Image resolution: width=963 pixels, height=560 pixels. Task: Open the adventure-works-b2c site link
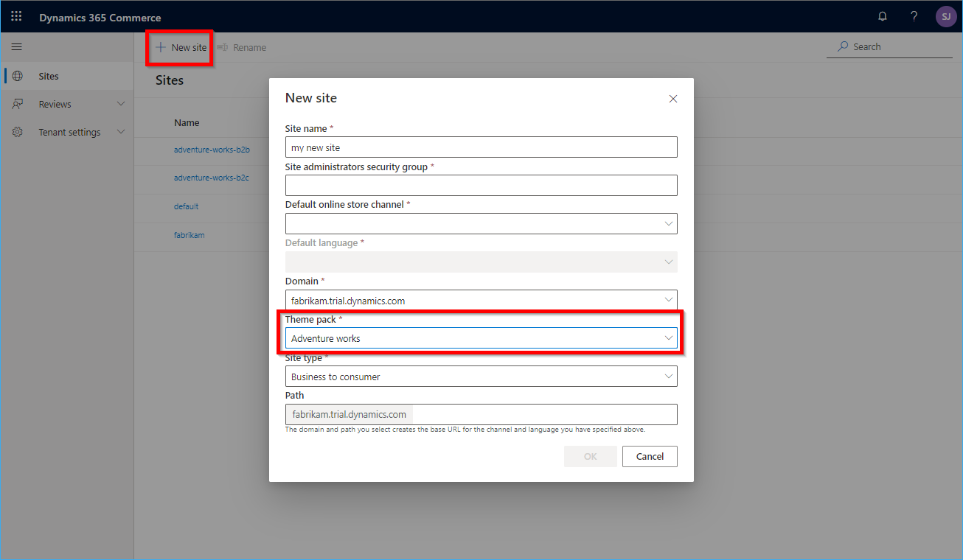coord(214,178)
